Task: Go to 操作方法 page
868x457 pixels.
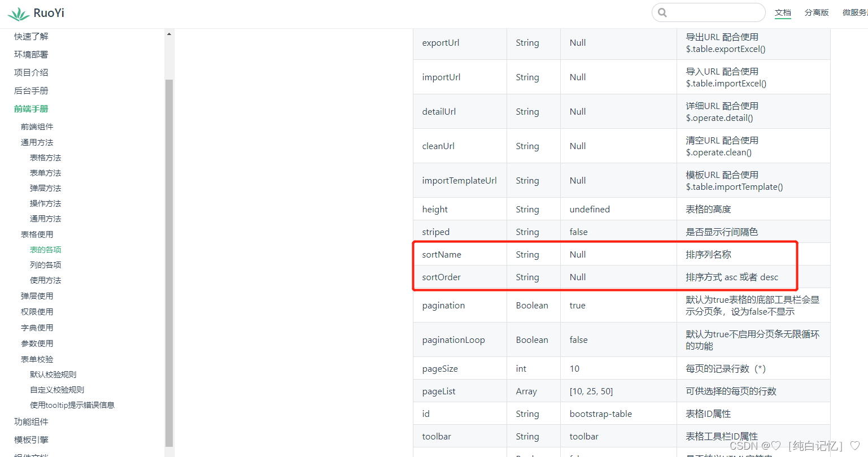Action: [x=45, y=203]
